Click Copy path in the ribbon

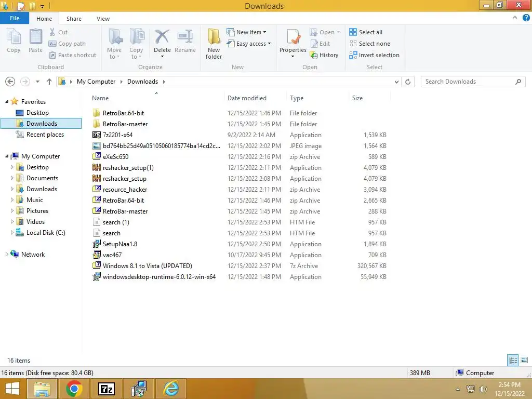tap(67, 44)
